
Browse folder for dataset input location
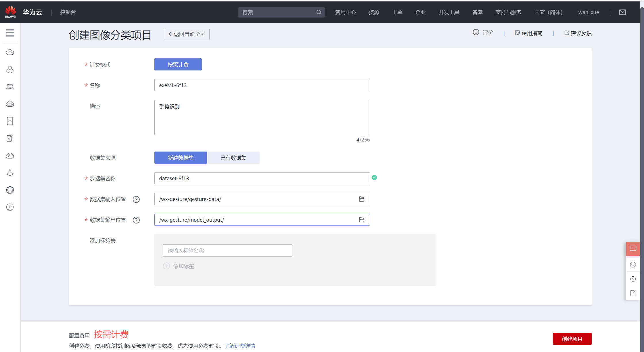coord(362,199)
